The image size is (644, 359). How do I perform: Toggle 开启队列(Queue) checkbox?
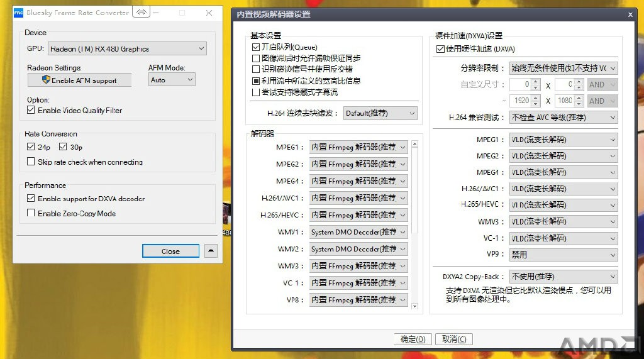[x=256, y=47]
